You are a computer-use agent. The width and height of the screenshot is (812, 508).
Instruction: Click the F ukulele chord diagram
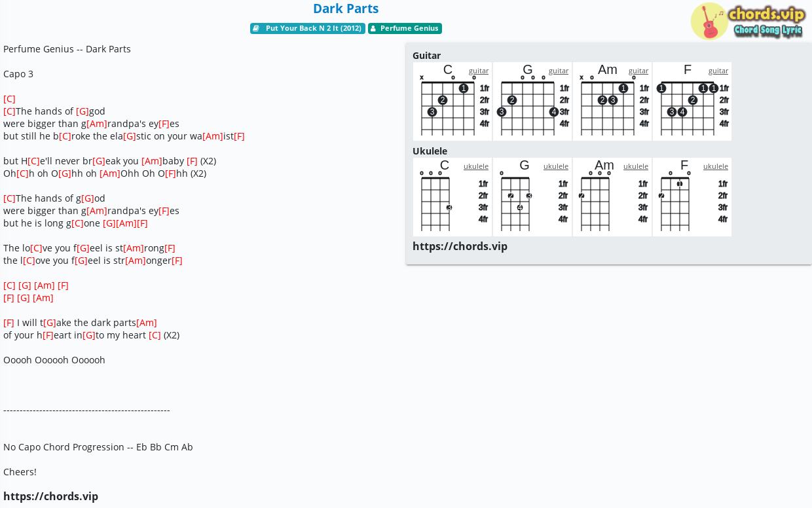point(692,197)
